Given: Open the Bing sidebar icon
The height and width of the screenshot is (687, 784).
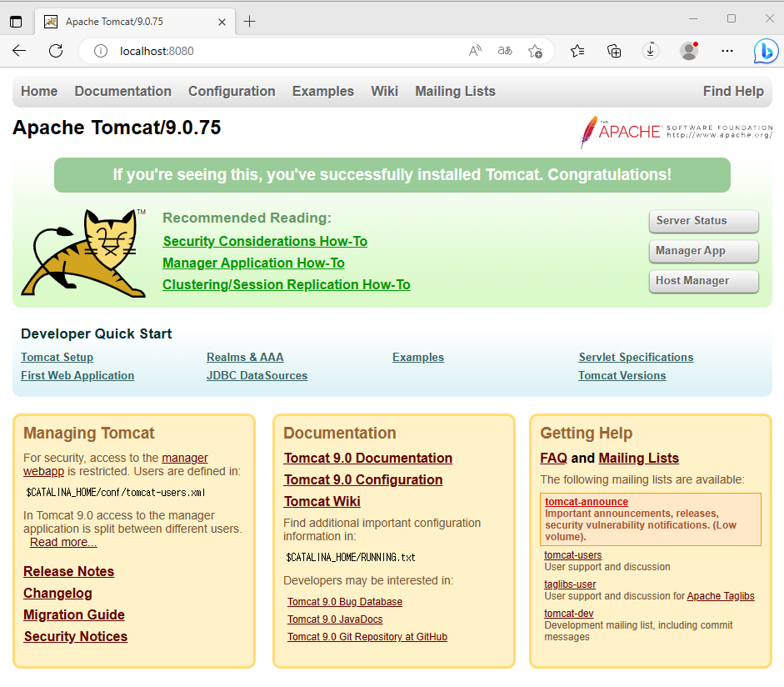Looking at the screenshot, I should 766,51.
